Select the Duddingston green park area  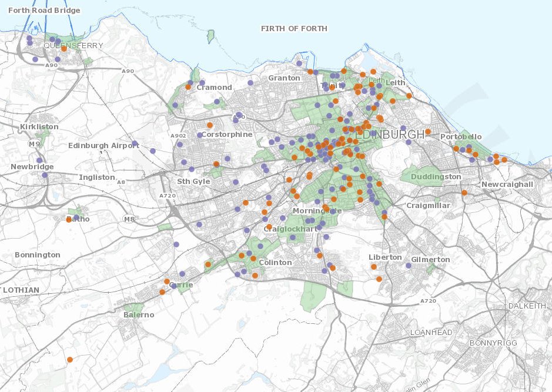click(x=420, y=175)
